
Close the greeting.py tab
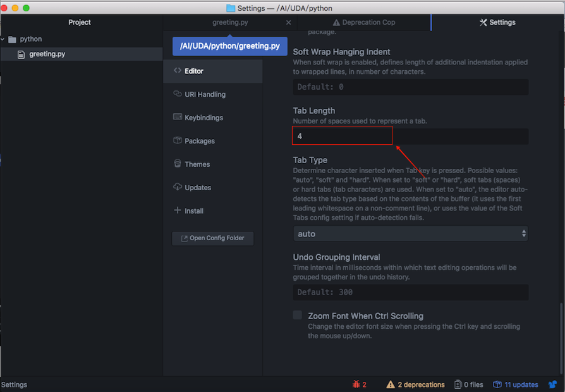[x=289, y=22]
